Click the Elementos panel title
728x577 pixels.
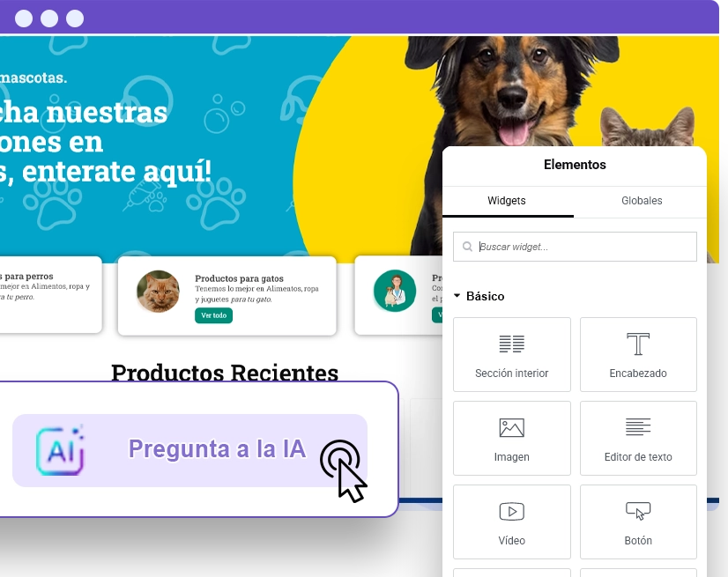[x=575, y=165]
